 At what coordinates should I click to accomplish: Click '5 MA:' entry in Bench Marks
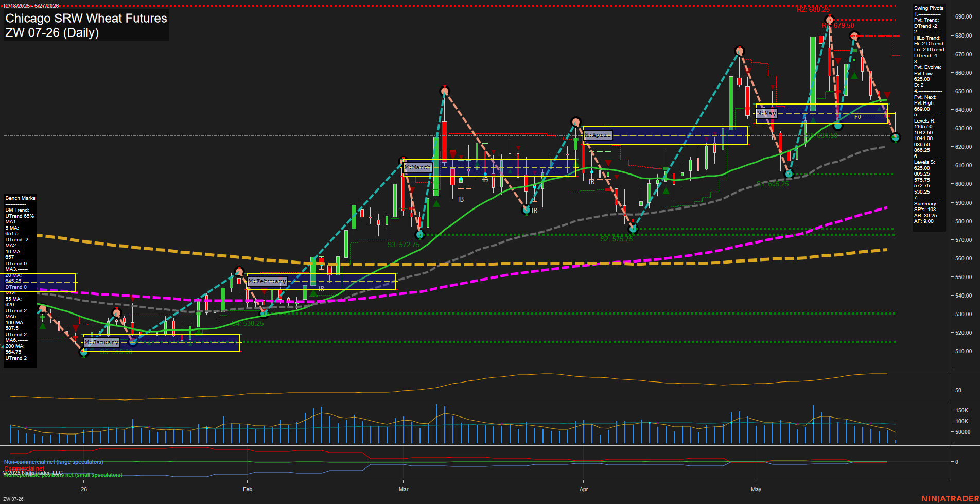(12, 228)
